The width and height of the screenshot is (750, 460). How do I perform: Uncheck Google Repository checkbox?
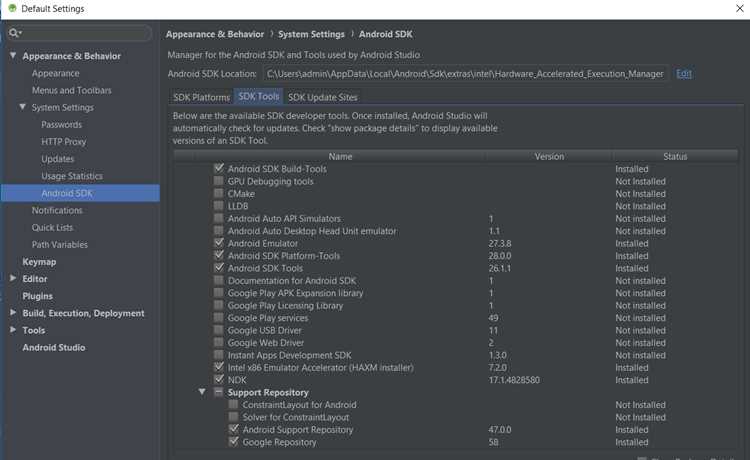233,442
